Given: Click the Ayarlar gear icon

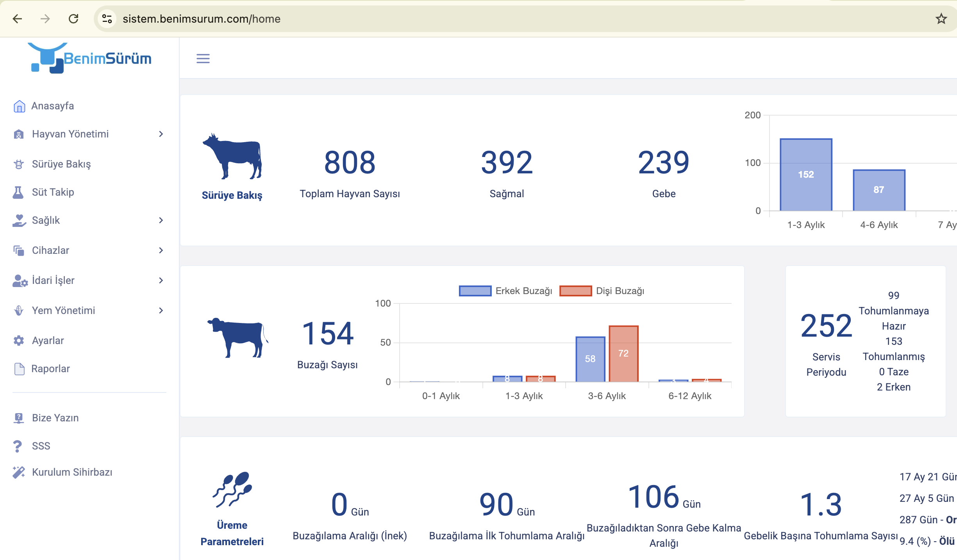Looking at the screenshot, I should [18, 341].
